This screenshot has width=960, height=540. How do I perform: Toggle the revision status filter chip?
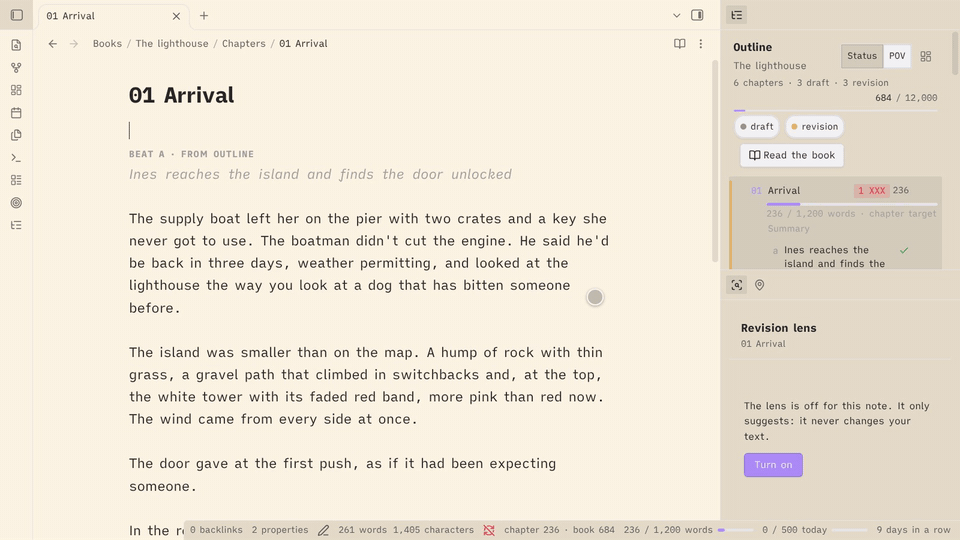coord(814,127)
